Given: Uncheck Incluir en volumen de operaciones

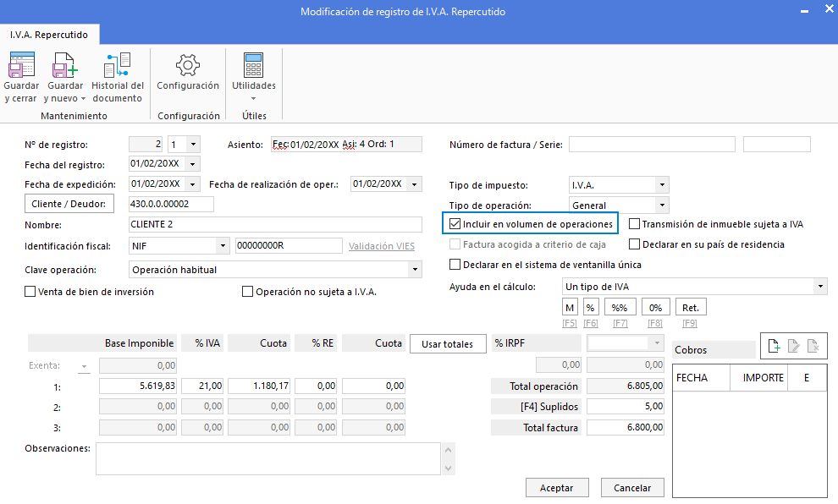Looking at the screenshot, I should [x=455, y=224].
